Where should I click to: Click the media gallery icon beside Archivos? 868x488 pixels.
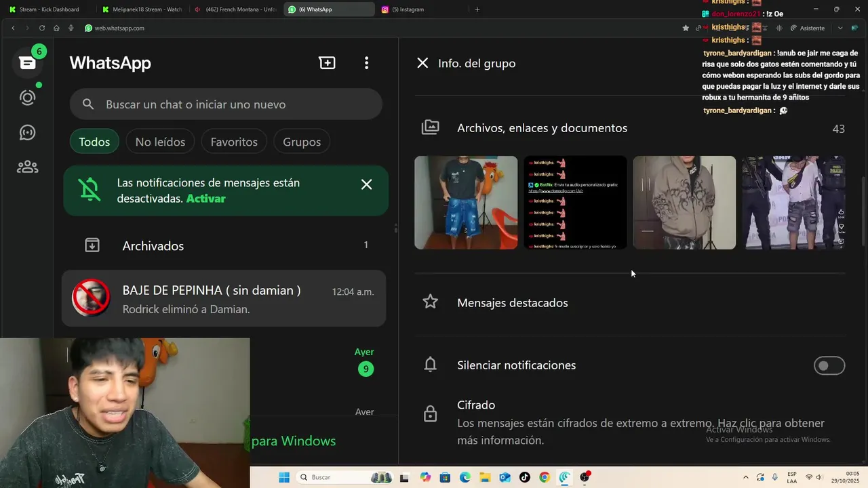pos(431,127)
